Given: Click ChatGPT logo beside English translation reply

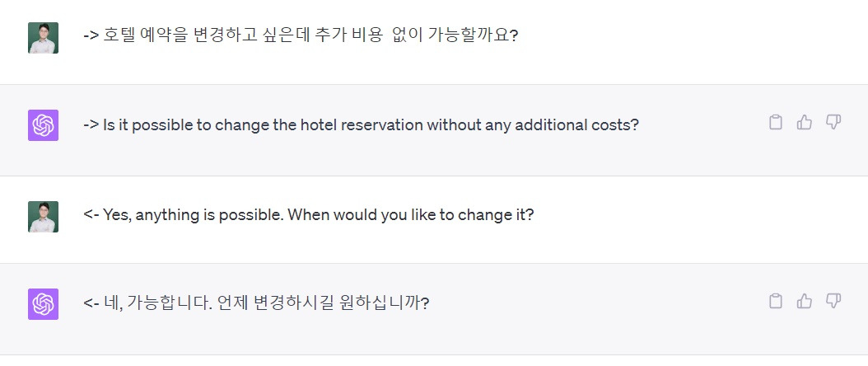Looking at the screenshot, I should (43, 125).
